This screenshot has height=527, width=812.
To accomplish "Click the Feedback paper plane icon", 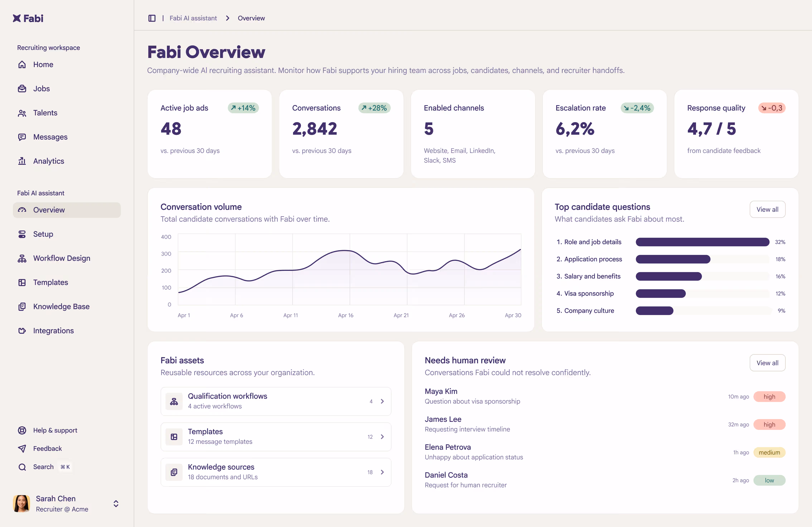I will click(x=22, y=449).
